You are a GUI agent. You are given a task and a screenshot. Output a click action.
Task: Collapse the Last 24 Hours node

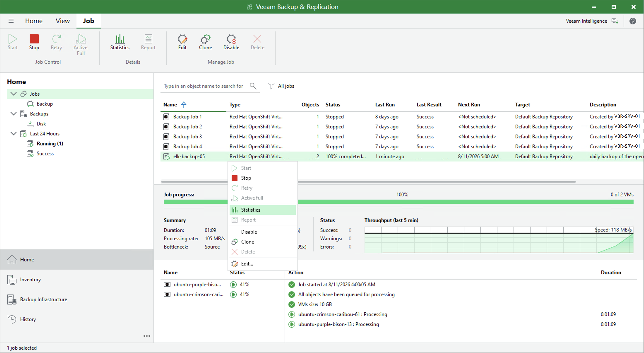click(13, 133)
